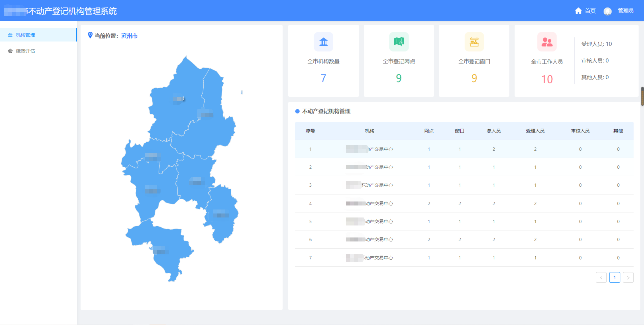Image resolution: width=644 pixels, height=325 pixels.
Task: Go to previous page arrow
Action: pos(601,277)
